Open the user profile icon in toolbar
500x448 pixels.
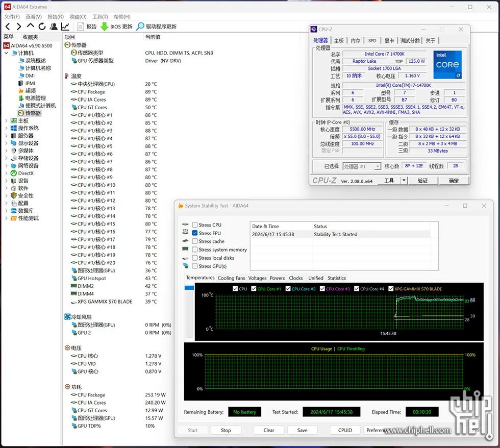pos(54,27)
